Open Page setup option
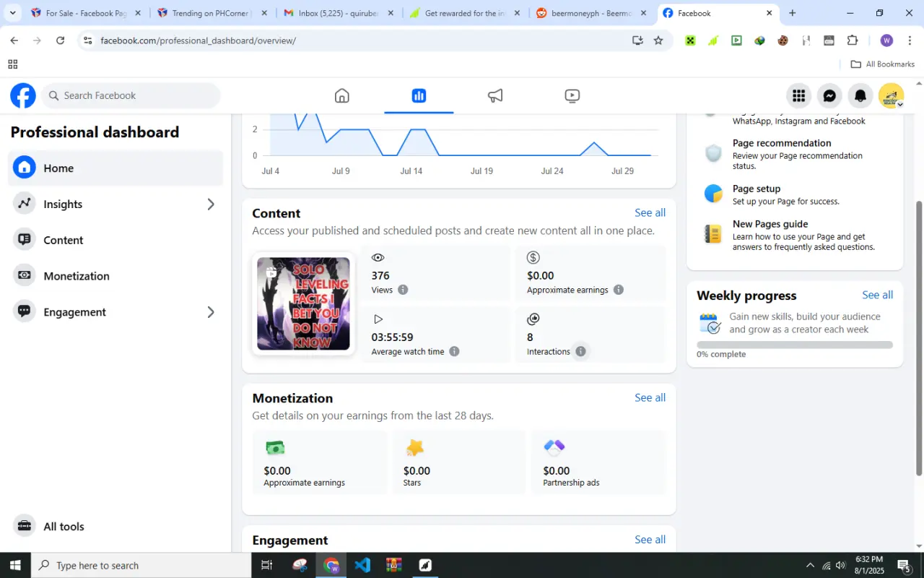This screenshot has width=924, height=578. coord(795,194)
